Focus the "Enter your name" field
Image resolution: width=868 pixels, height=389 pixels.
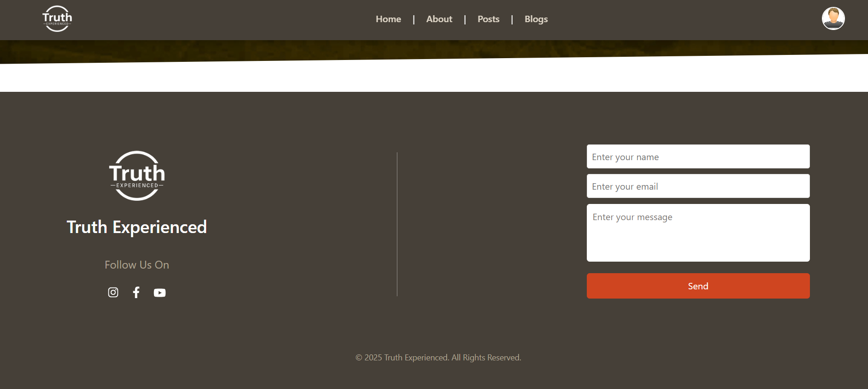(698, 157)
